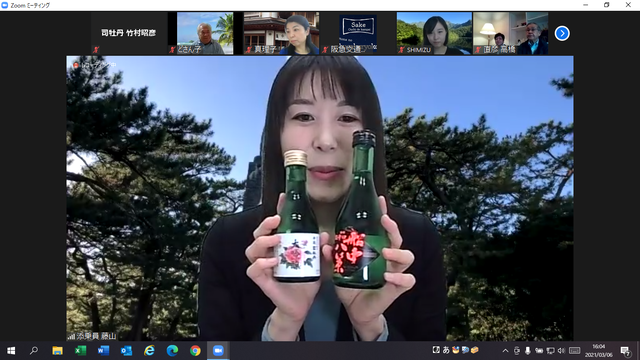Open Internet Explorer from the taskbar
640x360 pixels.
(149, 351)
